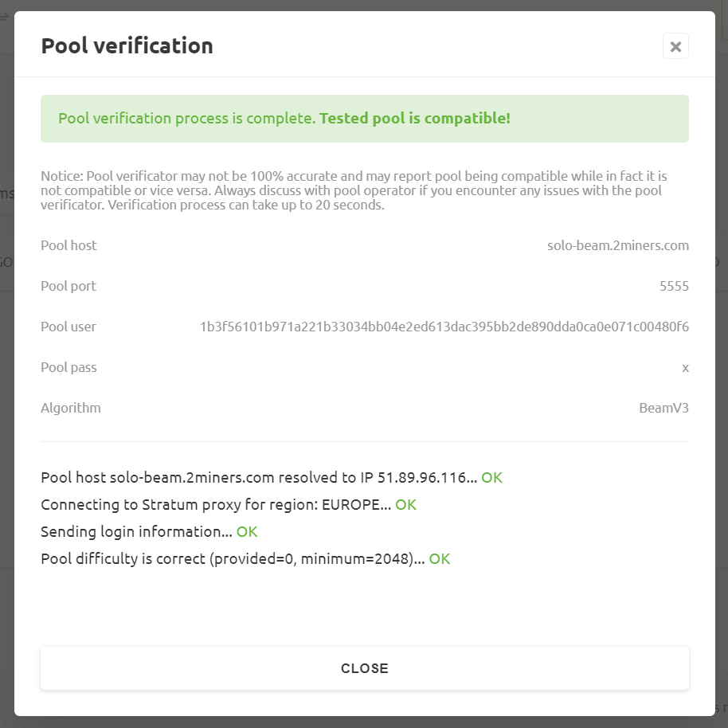This screenshot has height=728, width=728.
Task: Click the Pool pass row label
Action: point(68,367)
